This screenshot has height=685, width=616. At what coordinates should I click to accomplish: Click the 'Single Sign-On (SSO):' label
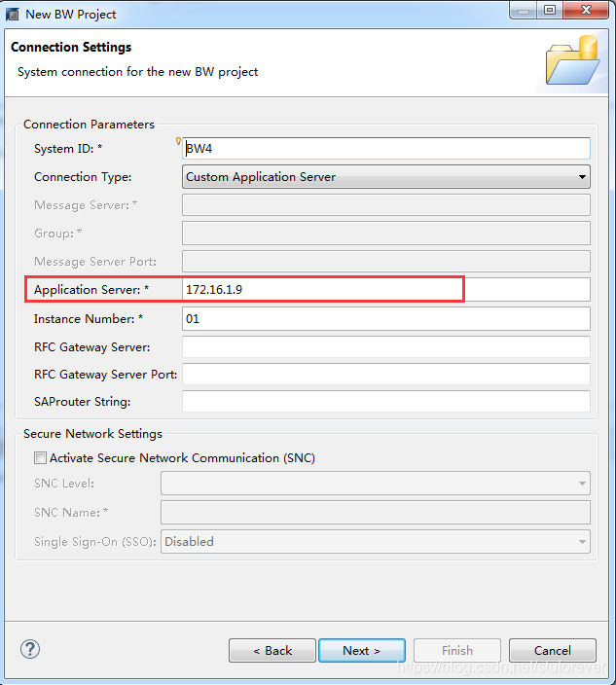pyautogui.click(x=94, y=542)
